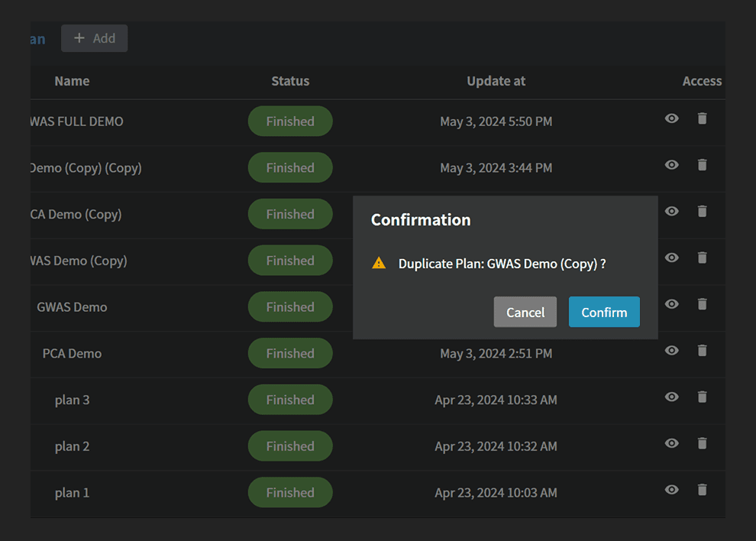Click eye icon for May 3 3:44 PM plan
Viewport: 756px width, 541px height.
[x=671, y=165]
